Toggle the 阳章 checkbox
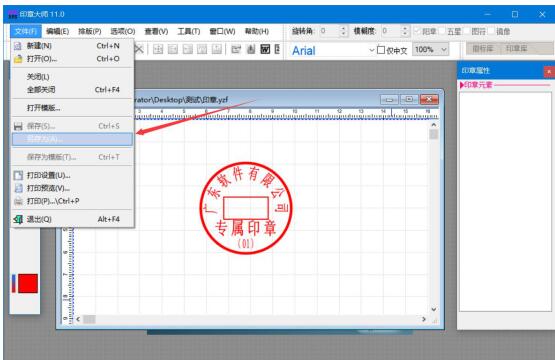 pos(417,31)
